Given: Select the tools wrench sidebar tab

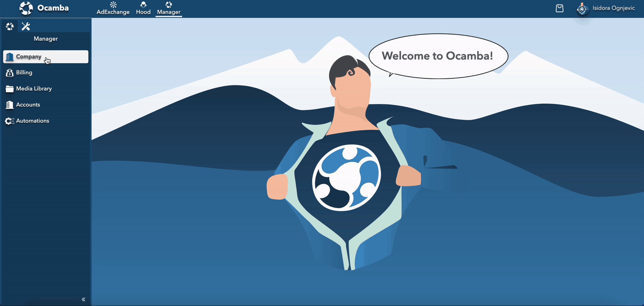Looking at the screenshot, I should point(26,26).
